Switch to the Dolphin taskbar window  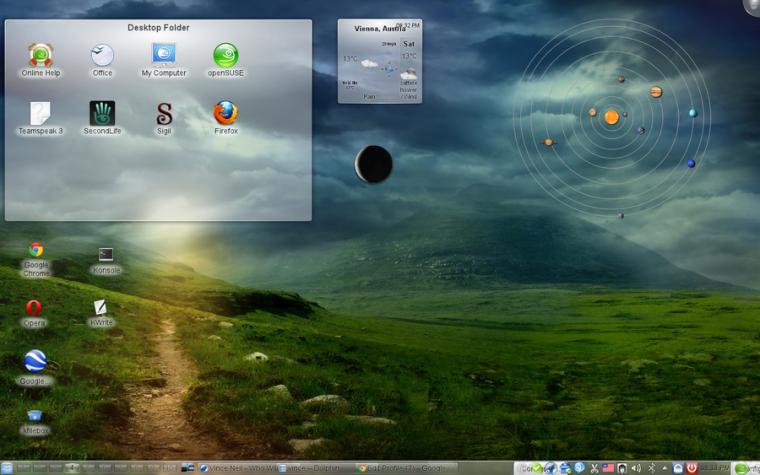click(317, 468)
